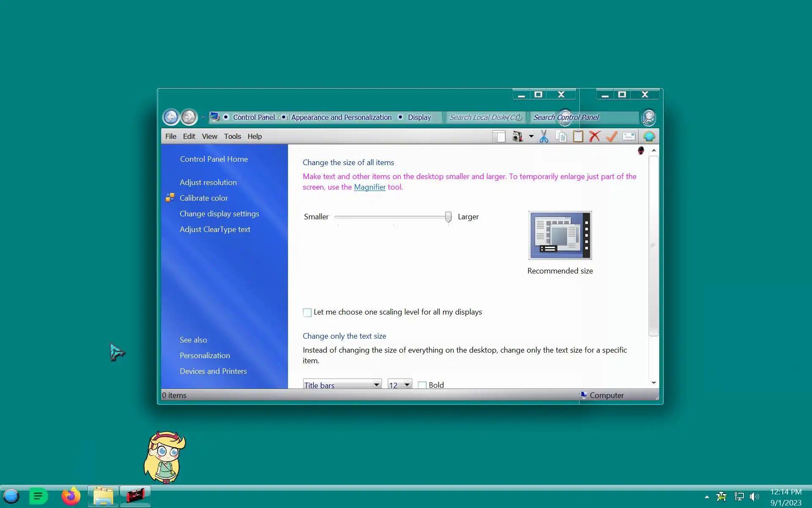Image resolution: width=812 pixels, height=508 pixels.
Task: Enable the Bold checkbox
Action: (422, 385)
